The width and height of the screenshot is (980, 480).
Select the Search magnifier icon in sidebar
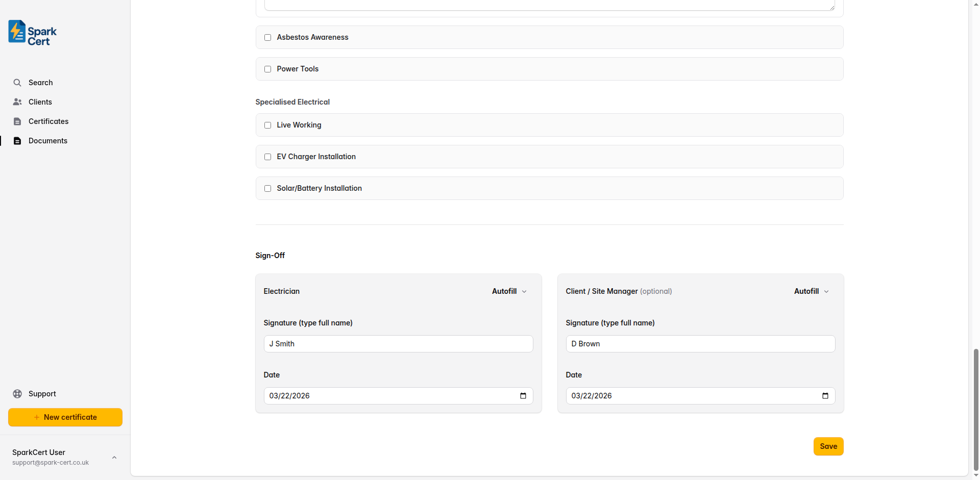(x=17, y=82)
